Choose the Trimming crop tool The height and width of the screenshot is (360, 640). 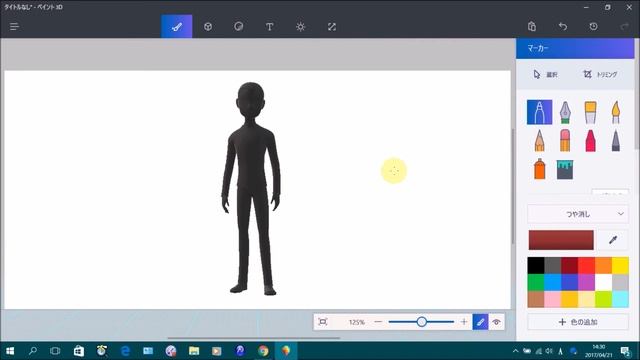(600, 74)
